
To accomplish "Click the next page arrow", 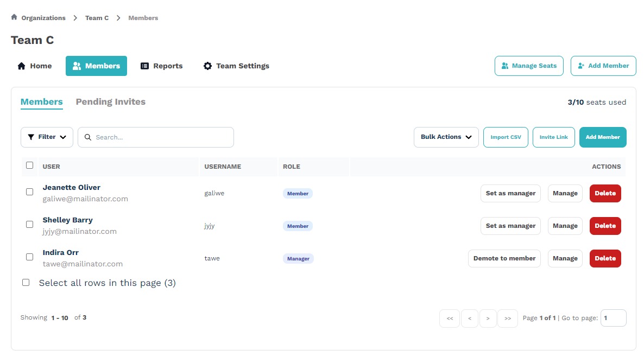I will tap(488, 318).
